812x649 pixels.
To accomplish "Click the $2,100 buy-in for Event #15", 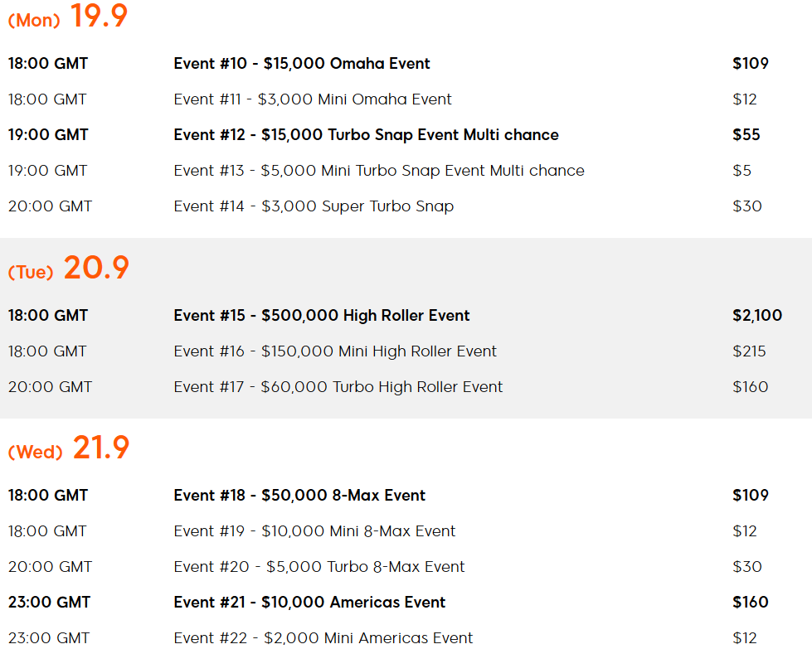I will click(x=757, y=316).
